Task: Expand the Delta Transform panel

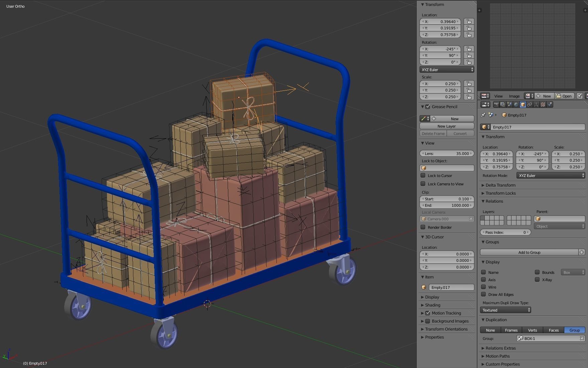Action: [x=500, y=185]
